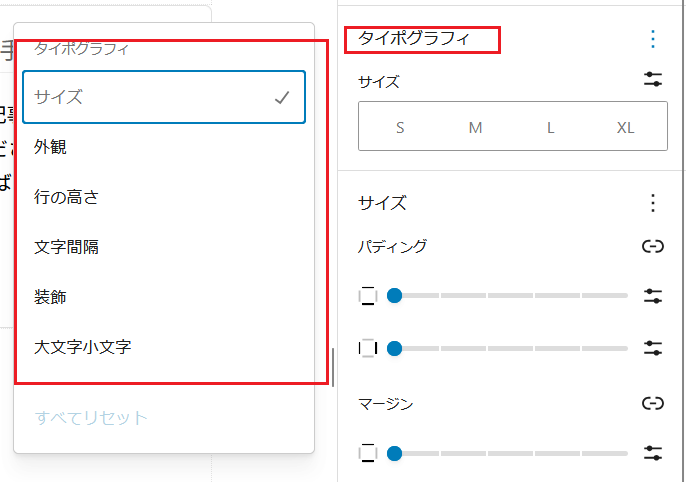Click the パディング link sides icon
686x482 pixels.
click(x=653, y=246)
